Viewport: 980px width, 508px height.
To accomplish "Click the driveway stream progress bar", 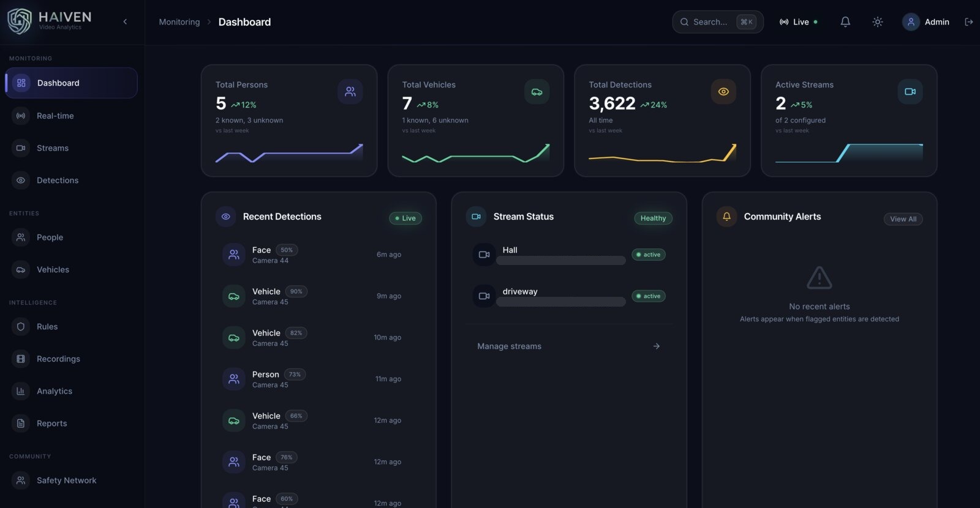I will tap(561, 302).
